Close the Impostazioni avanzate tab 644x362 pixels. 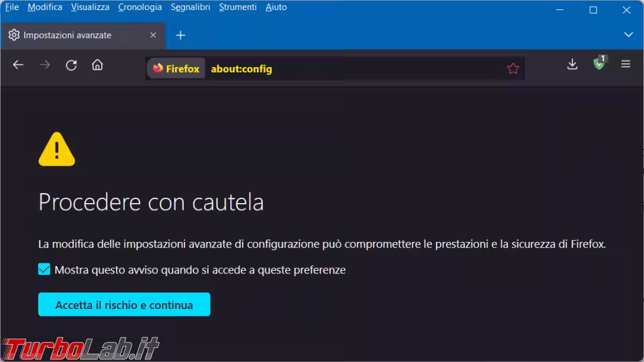point(153,36)
